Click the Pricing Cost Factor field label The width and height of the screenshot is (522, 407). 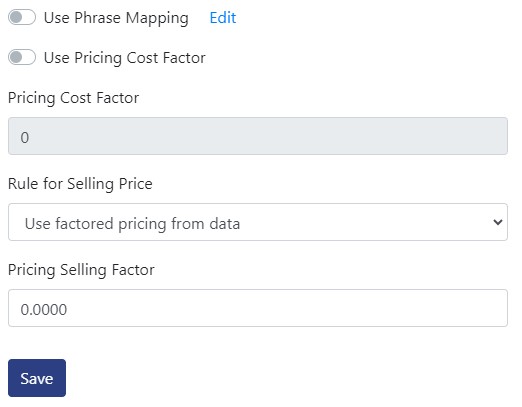(73, 98)
